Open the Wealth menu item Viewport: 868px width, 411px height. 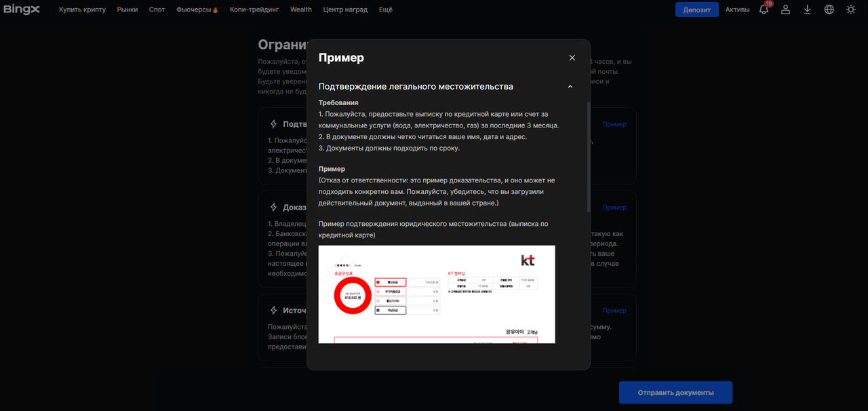coord(301,9)
